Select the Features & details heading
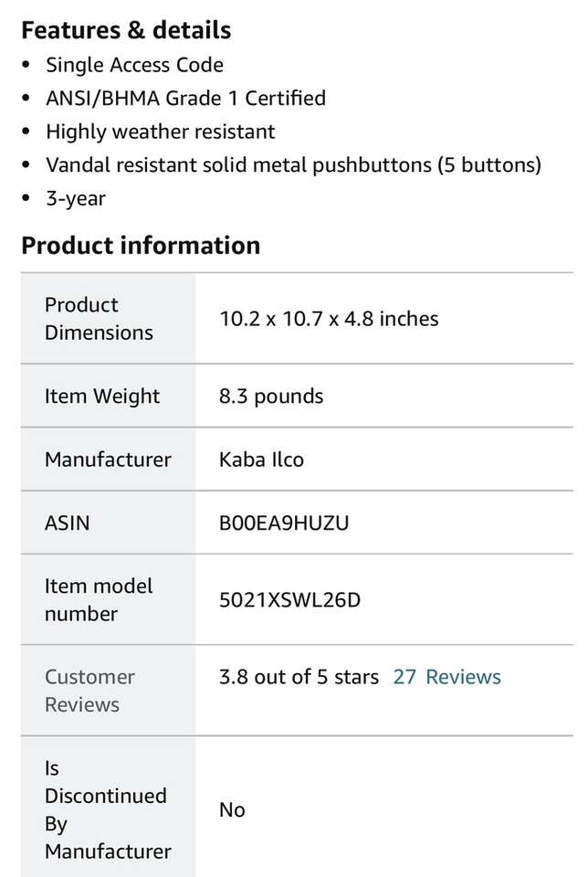The height and width of the screenshot is (877, 588). coord(126,30)
